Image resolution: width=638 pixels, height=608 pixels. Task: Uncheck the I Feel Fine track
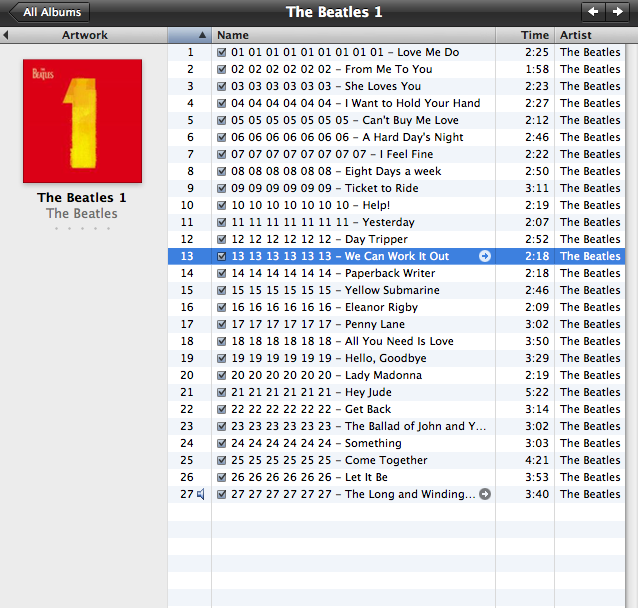(x=221, y=154)
